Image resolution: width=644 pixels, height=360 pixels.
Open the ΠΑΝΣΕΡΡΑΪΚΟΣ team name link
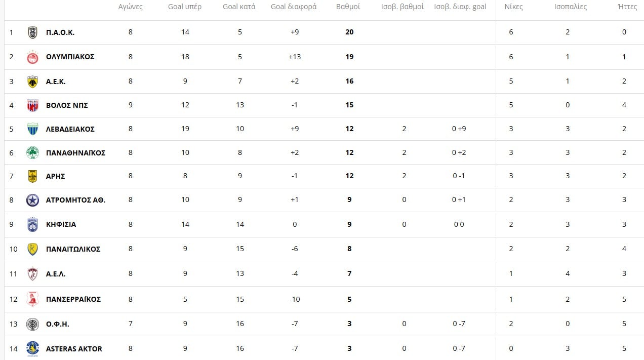[x=73, y=299]
